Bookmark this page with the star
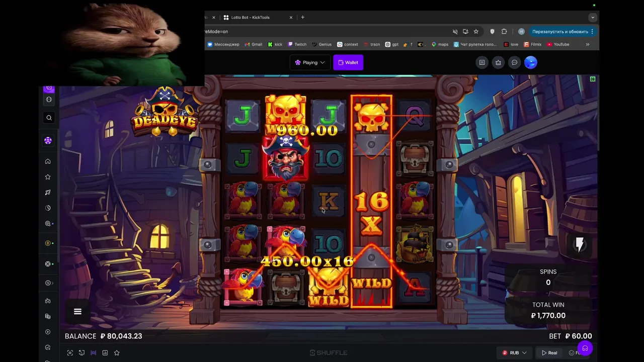 click(x=476, y=32)
